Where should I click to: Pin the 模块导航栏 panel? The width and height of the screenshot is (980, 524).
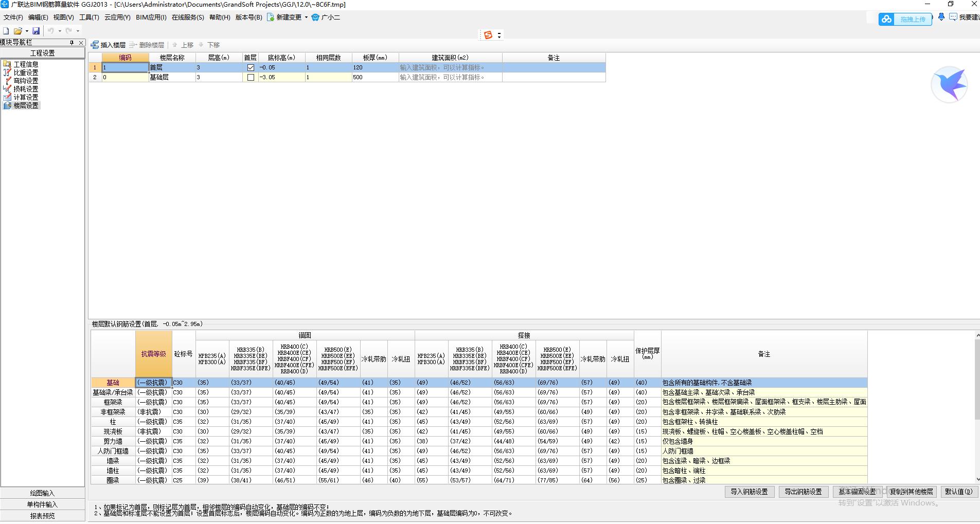tap(72, 43)
